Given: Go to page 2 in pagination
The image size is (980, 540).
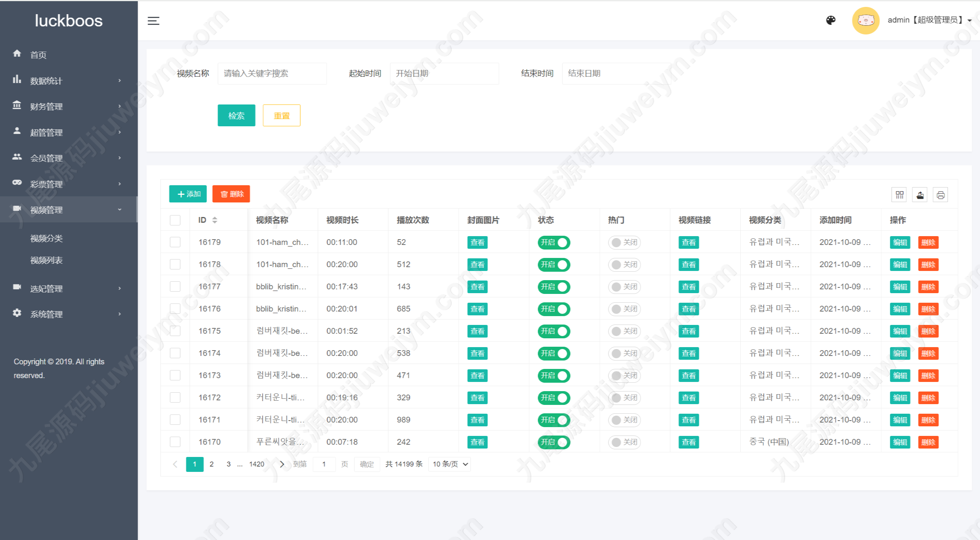Looking at the screenshot, I should [x=211, y=464].
